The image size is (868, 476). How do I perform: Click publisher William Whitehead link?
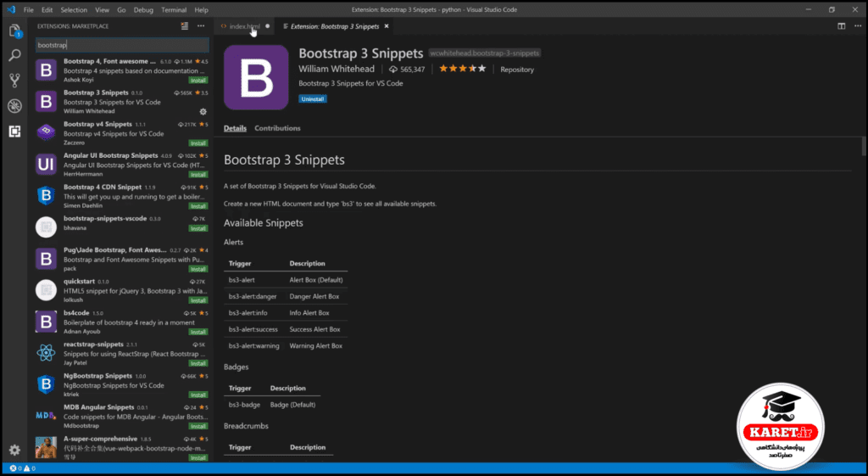click(x=336, y=69)
